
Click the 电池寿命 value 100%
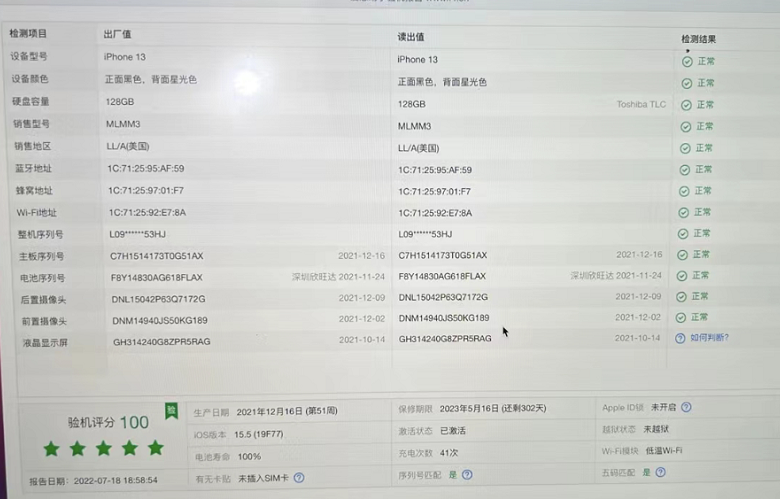tap(249, 456)
